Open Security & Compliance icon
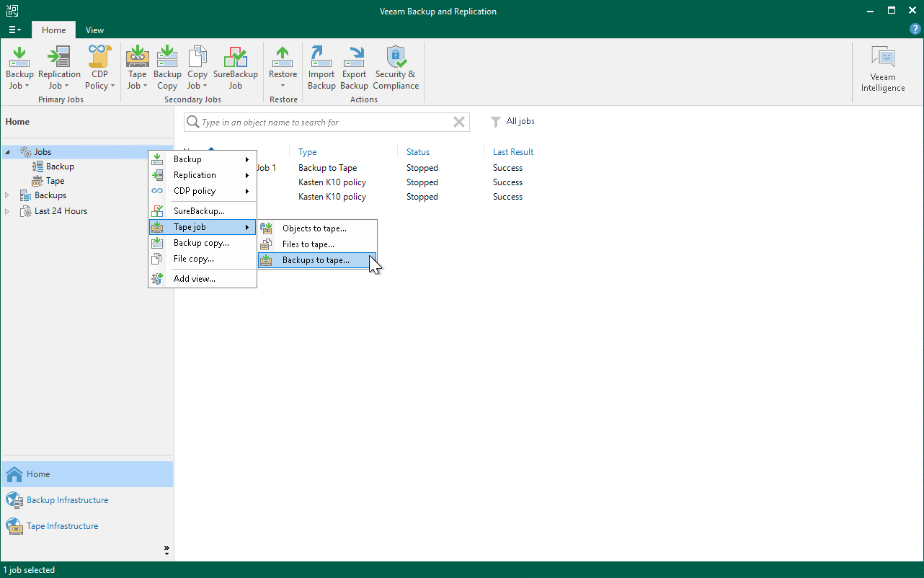The width and height of the screenshot is (924, 578). click(396, 68)
